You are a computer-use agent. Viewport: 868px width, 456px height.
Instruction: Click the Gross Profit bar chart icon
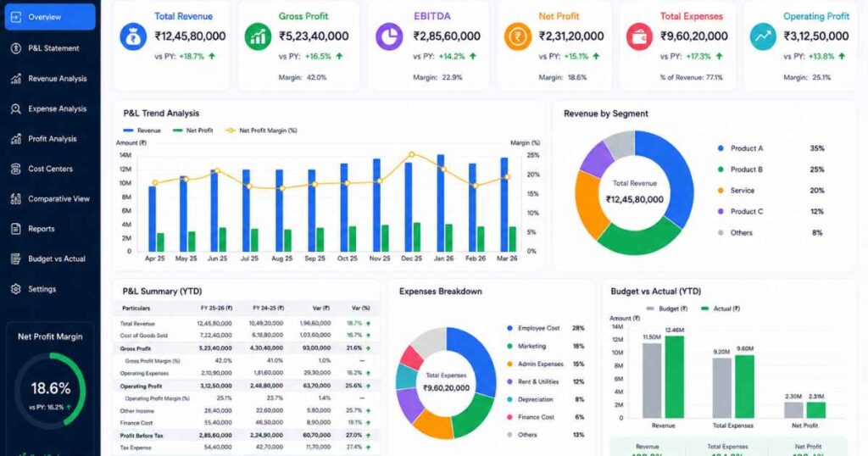point(258,37)
